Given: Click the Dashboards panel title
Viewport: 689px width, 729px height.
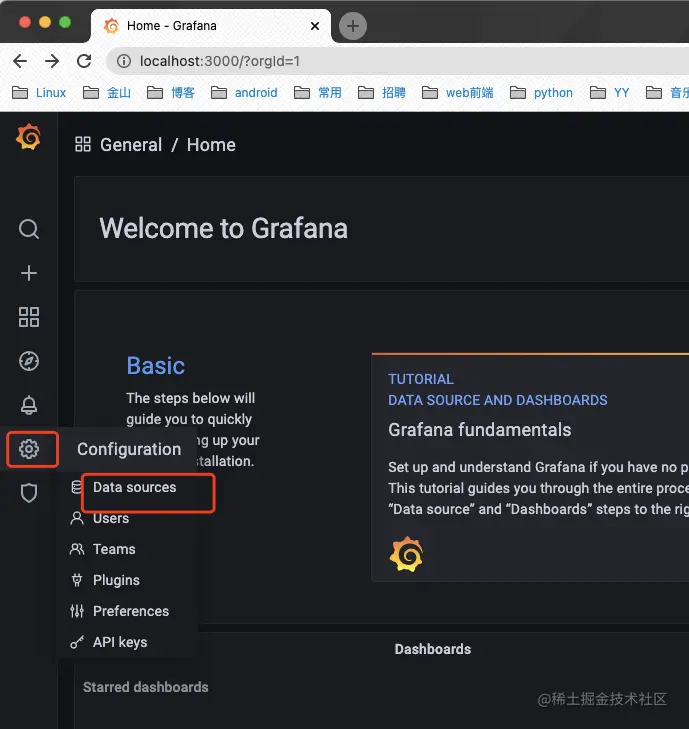Looking at the screenshot, I should (x=433, y=649).
